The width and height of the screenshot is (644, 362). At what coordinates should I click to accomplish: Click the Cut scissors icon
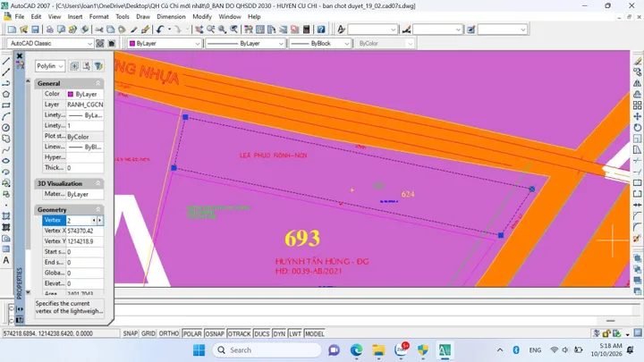99,29
